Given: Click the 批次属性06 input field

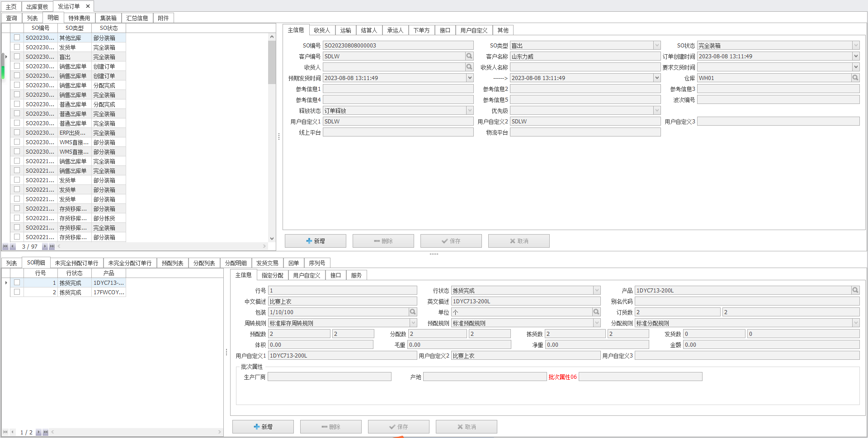Looking at the screenshot, I should coord(640,377).
